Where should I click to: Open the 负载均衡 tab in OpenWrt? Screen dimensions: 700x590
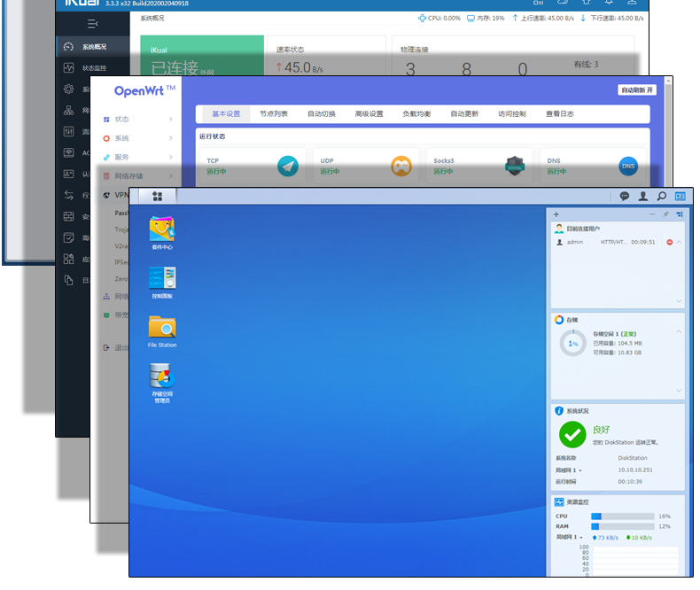point(416,113)
